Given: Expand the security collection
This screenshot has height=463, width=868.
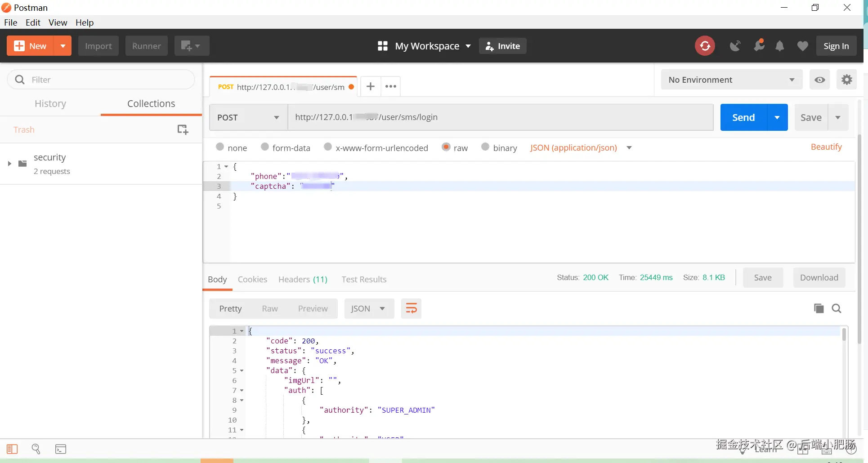Looking at the screenshot, I should pos(9,164).
